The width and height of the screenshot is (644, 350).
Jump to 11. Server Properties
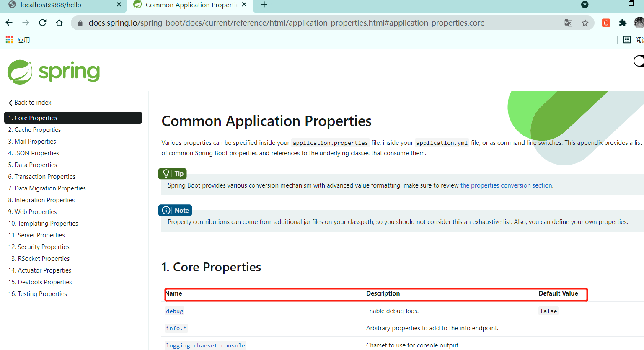[x=36, y=235]
